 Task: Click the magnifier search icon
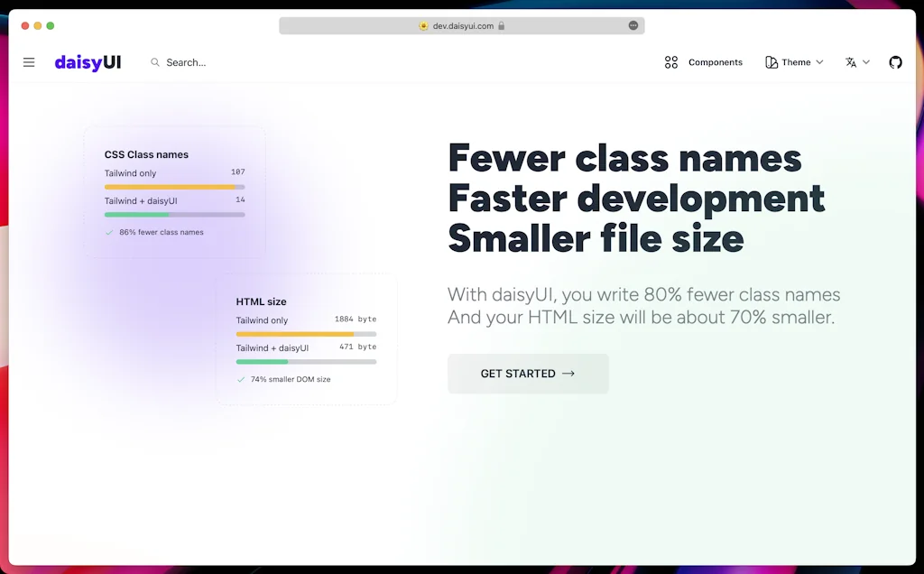point(155,62)
